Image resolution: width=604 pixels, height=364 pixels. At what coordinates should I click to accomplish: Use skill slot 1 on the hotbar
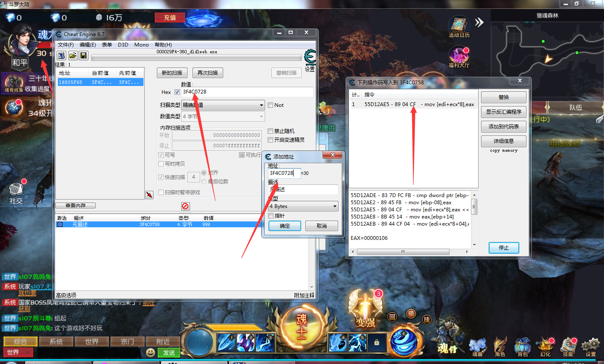[226, 343]
